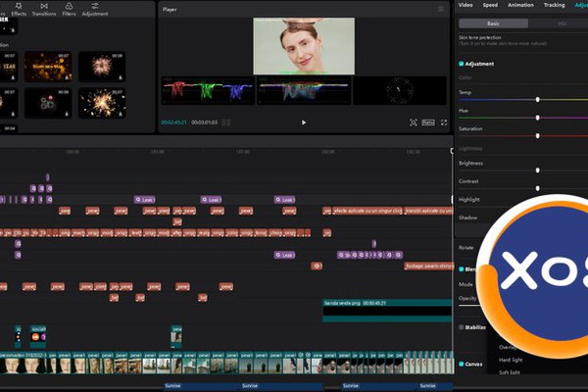Viewport: 588px width, 392px height.
Task: Play the video in the Player
Action: [304, 122]
